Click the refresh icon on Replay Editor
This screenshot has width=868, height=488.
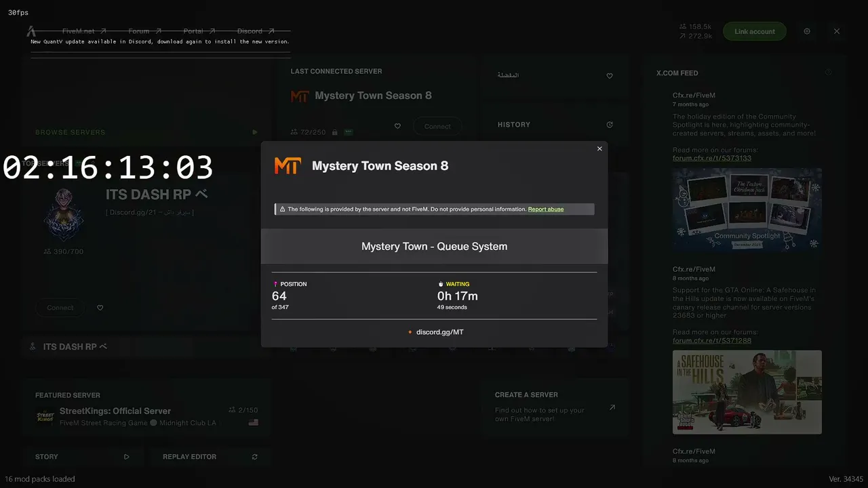coord(255,457)
